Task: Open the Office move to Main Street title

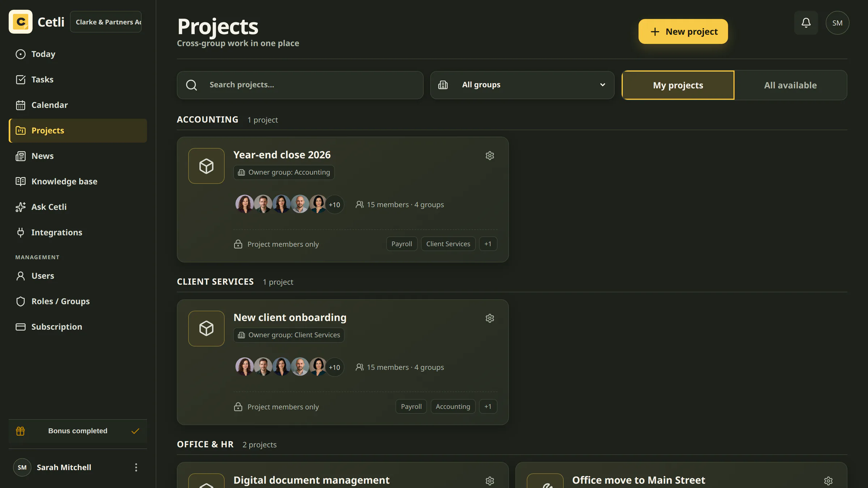Action: [638, 480]
